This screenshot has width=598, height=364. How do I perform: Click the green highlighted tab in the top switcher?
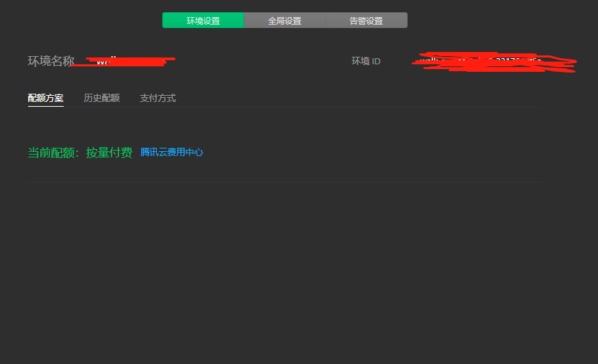203,20
